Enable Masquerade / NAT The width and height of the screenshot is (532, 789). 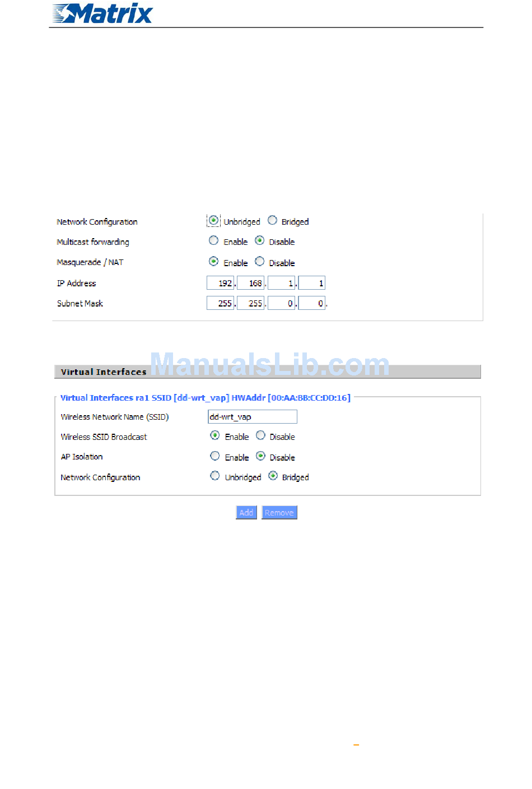(213, 261)
